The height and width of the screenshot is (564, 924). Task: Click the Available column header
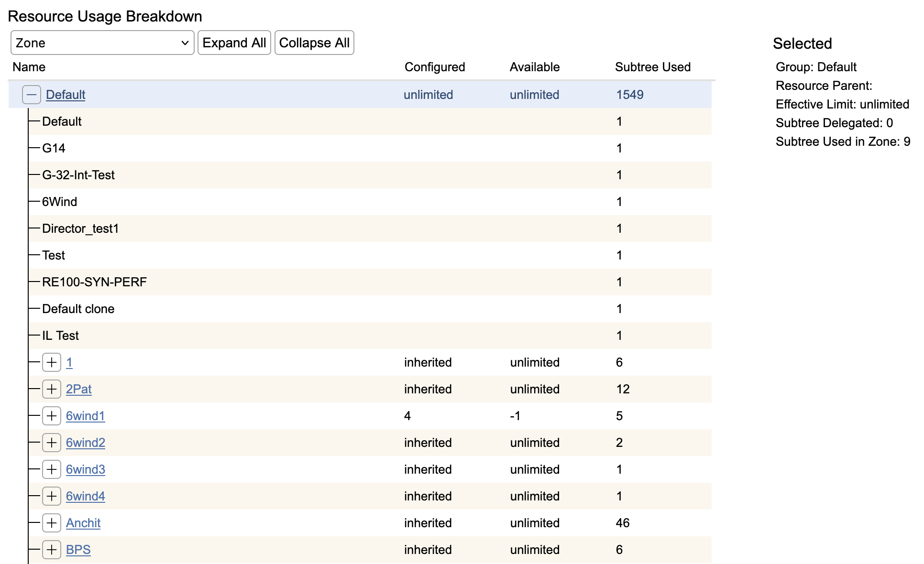535,67
